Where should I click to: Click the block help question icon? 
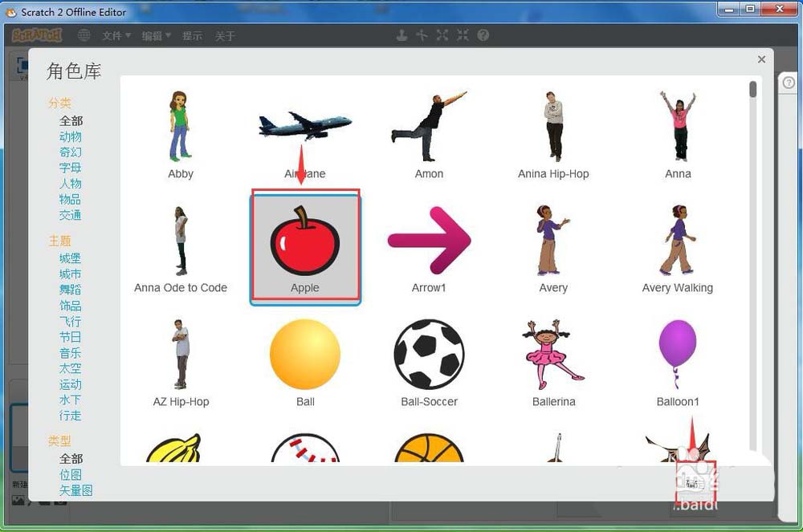click(483, 35)
